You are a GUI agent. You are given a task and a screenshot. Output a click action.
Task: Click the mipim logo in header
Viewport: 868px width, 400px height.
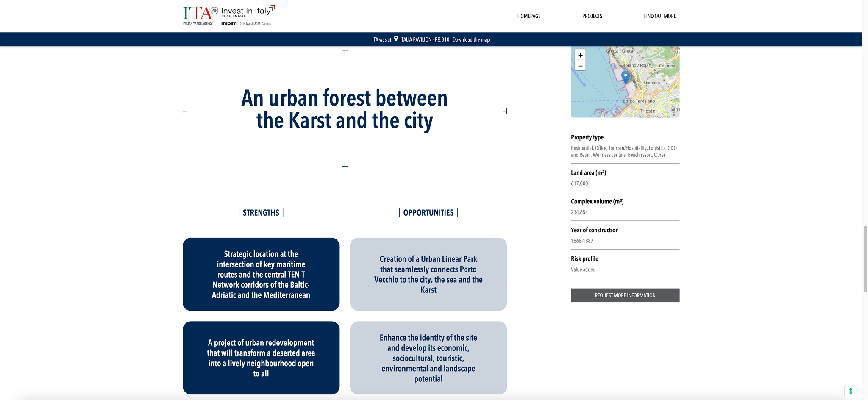[x=229, y=24]
